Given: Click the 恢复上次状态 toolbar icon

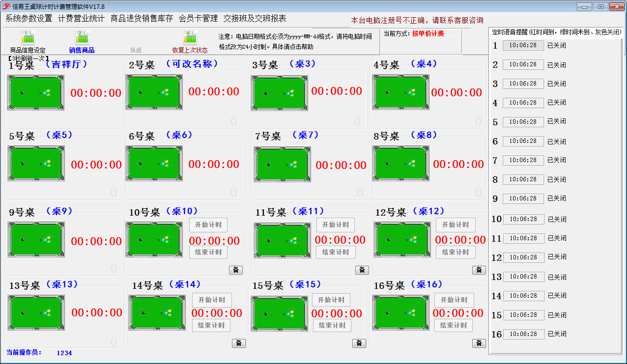Looking at the screenshot, I should 190,38.
